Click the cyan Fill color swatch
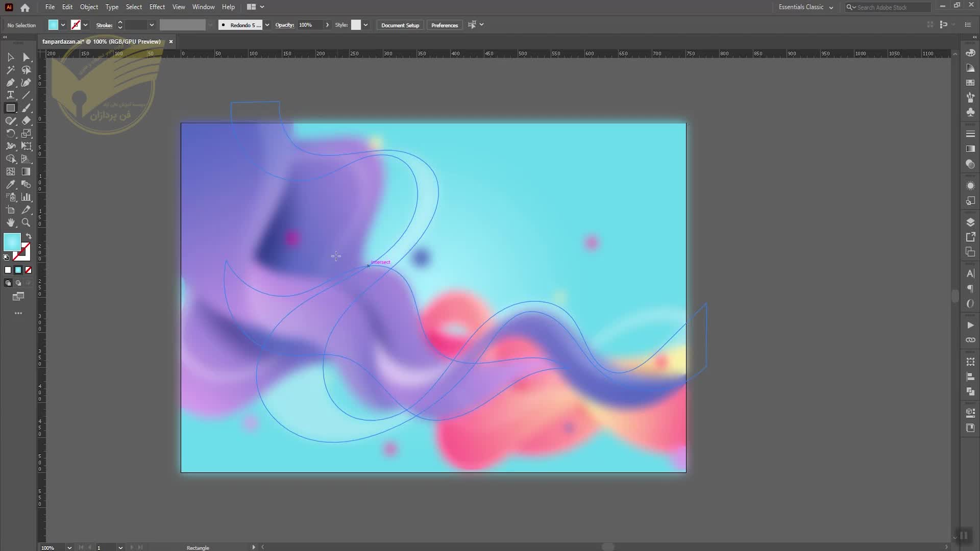The height and width of the screenshot is (551, 980). tap(12, 242)
